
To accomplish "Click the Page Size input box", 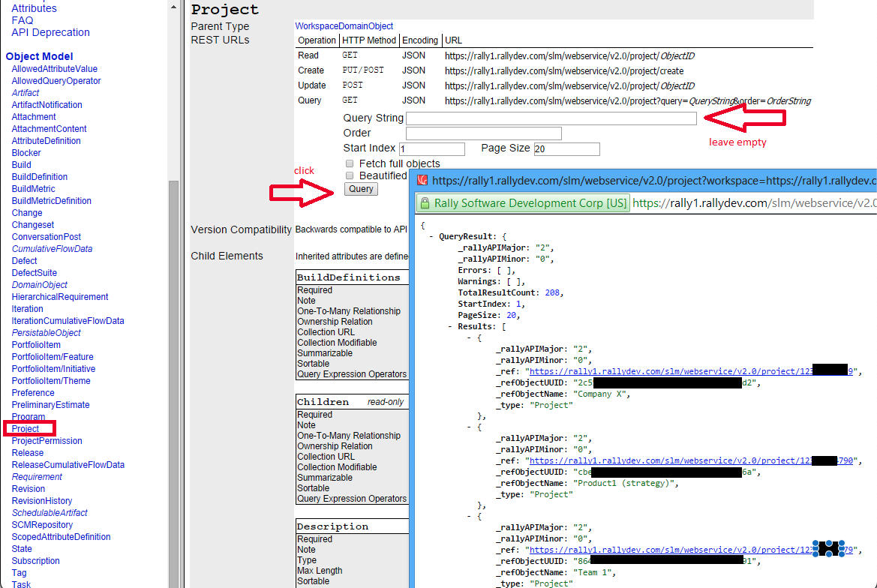I will click(566, 149).
